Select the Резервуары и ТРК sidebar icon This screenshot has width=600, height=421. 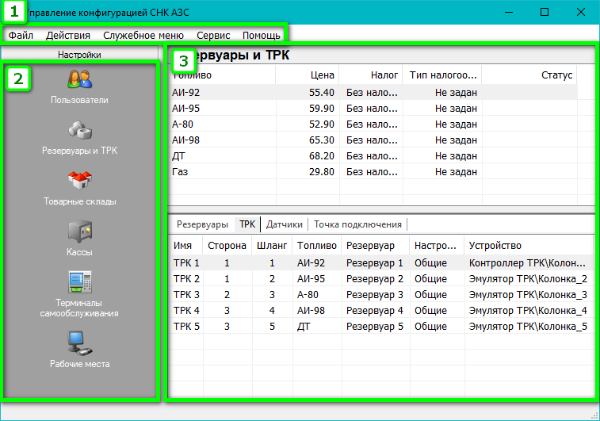(x=79, y=131)
